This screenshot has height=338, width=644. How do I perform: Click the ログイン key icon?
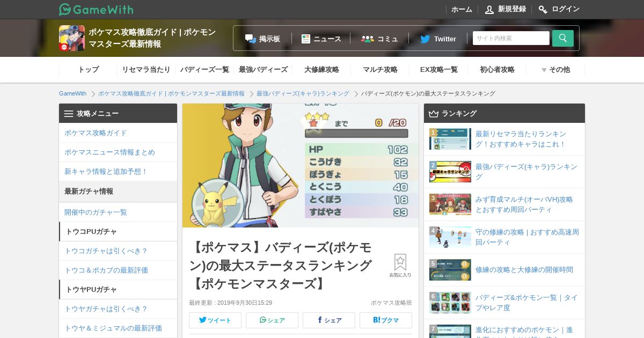click(543, 10)
